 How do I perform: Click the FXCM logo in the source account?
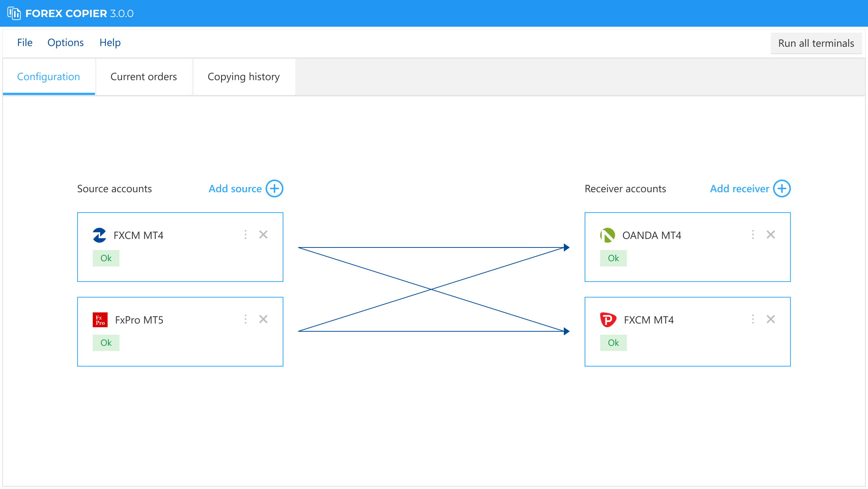point(99,235)
